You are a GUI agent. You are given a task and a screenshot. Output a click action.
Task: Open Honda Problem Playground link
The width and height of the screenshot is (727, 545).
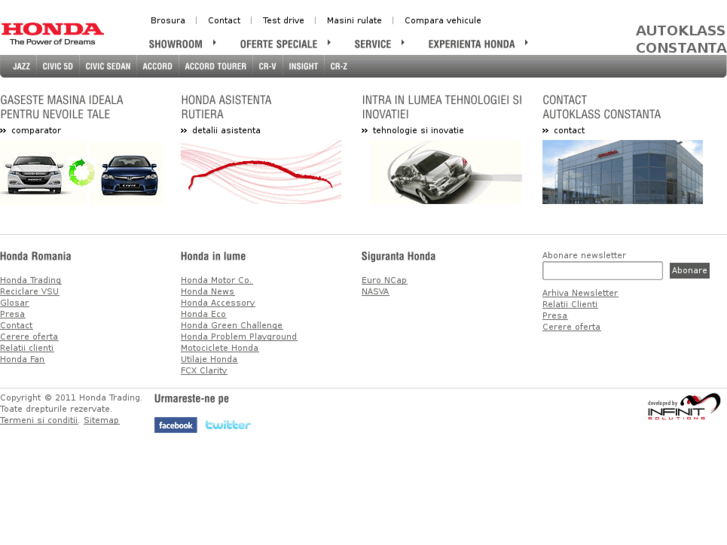(x=239, y=337)
